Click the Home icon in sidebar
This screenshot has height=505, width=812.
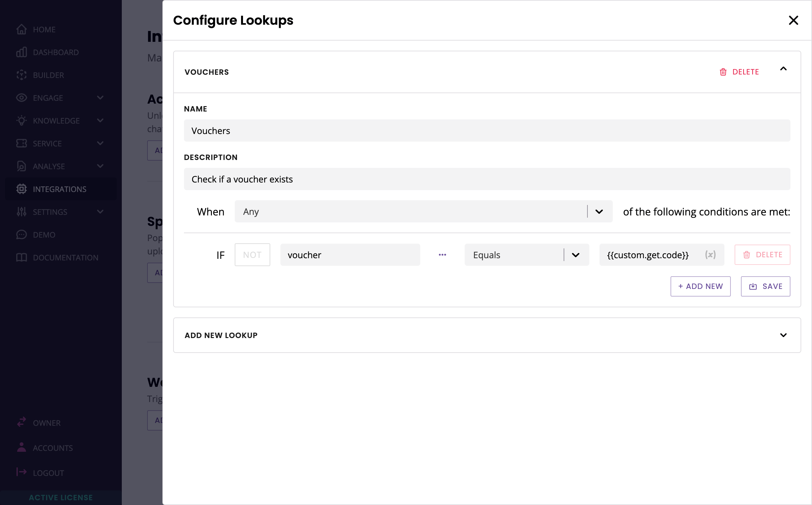[x=21, y=29]
